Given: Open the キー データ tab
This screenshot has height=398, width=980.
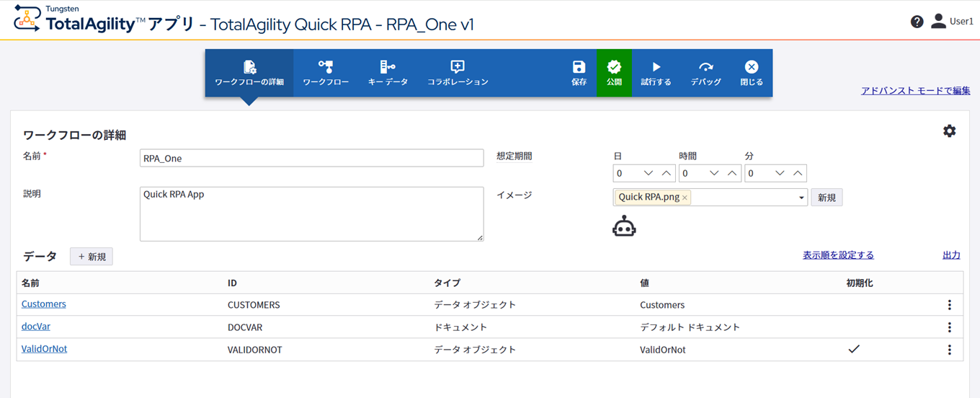Looking at the screenshot, I should 388,73.
